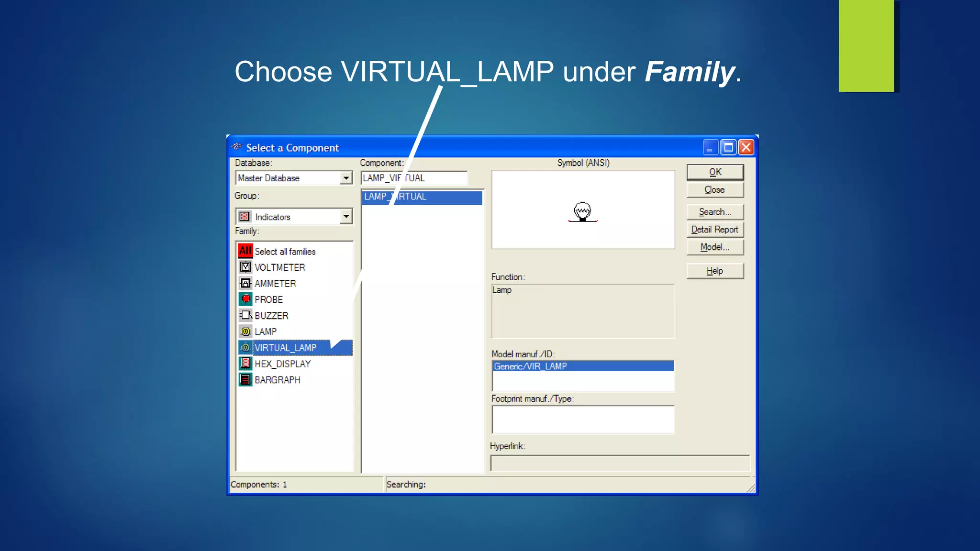
Task: Click the Footprint manuf./Type list box
Action: pos(583,420)
